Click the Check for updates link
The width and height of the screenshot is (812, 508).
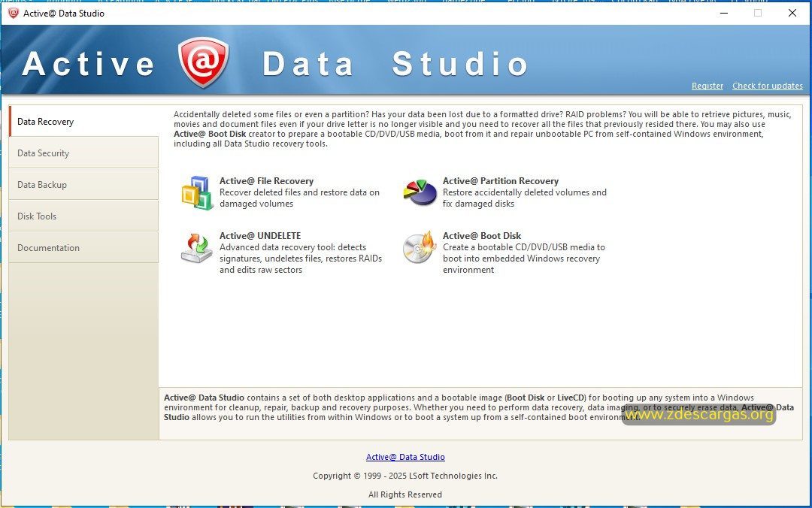768,86
